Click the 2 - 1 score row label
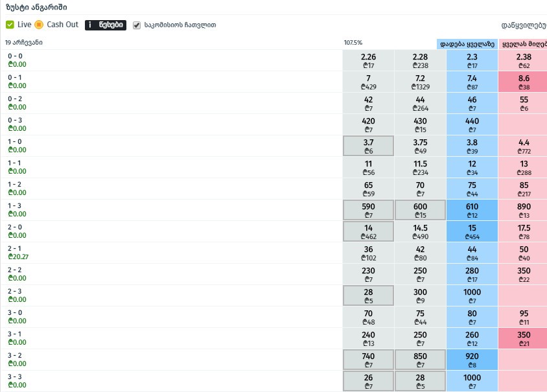This screenshot has height=392, width=547. [x=14, y=249]
